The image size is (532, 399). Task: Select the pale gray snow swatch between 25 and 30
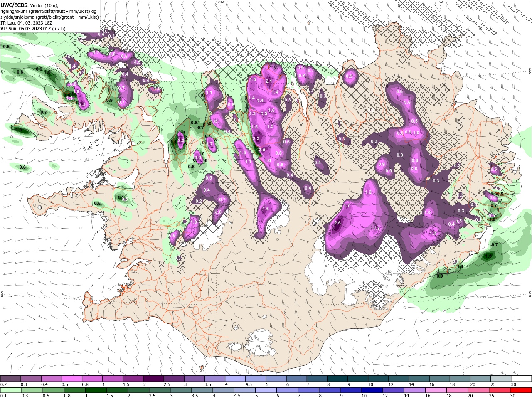click(500, 378)
